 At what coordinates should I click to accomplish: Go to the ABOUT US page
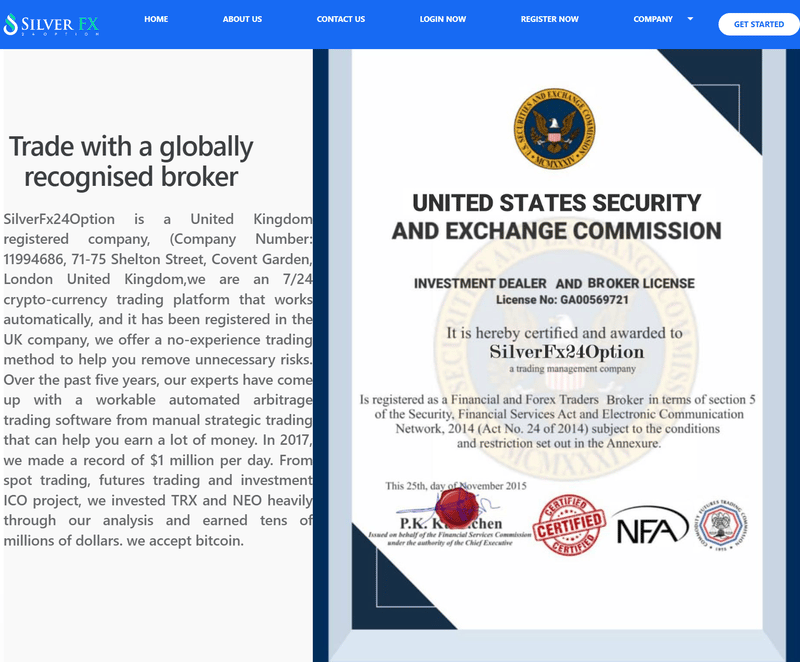click(242, 19)
